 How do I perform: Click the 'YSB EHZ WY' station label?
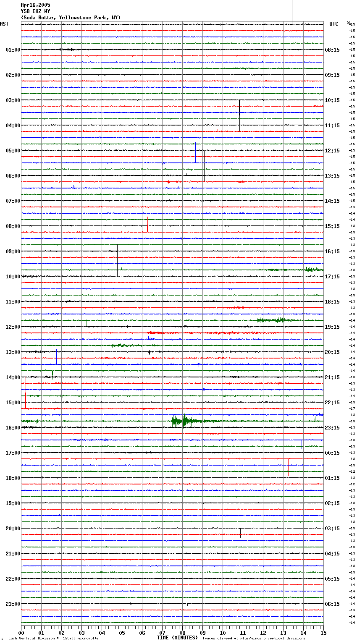tap(35, 11)
